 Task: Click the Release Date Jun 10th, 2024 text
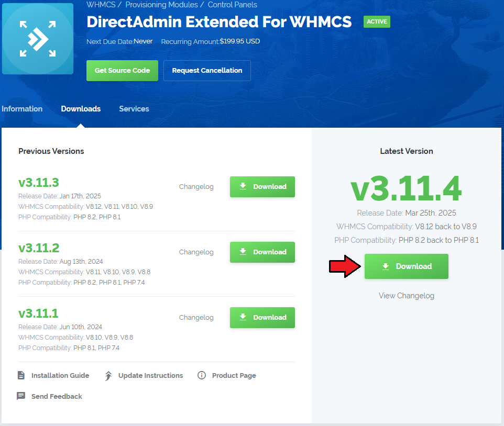(x=60, y=327)
